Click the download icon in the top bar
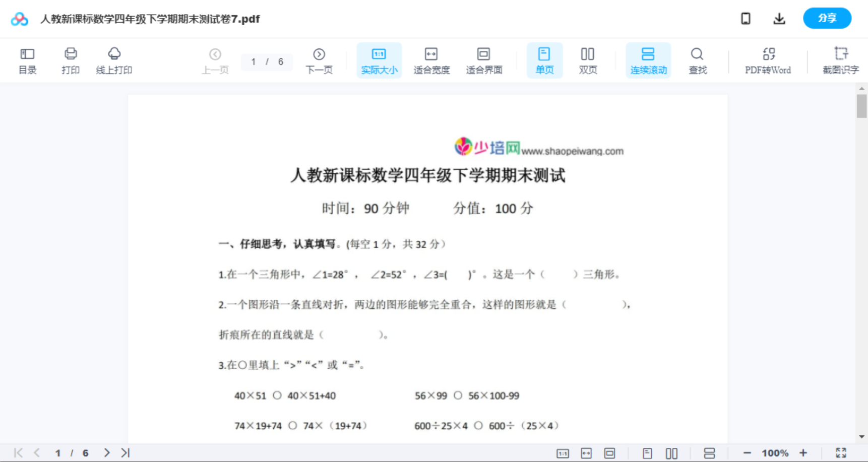Viewport: 868px width, 462px height. [x=779, y=18]
